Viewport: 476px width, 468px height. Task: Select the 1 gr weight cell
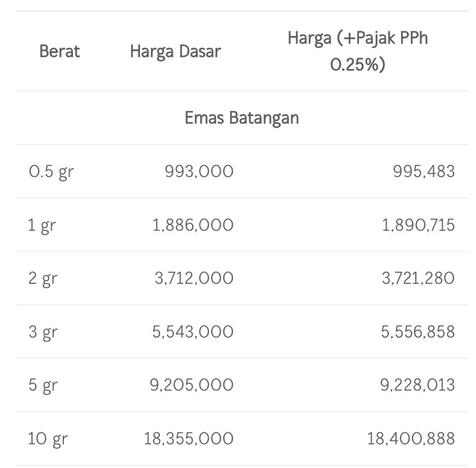(x=42, y=225)
